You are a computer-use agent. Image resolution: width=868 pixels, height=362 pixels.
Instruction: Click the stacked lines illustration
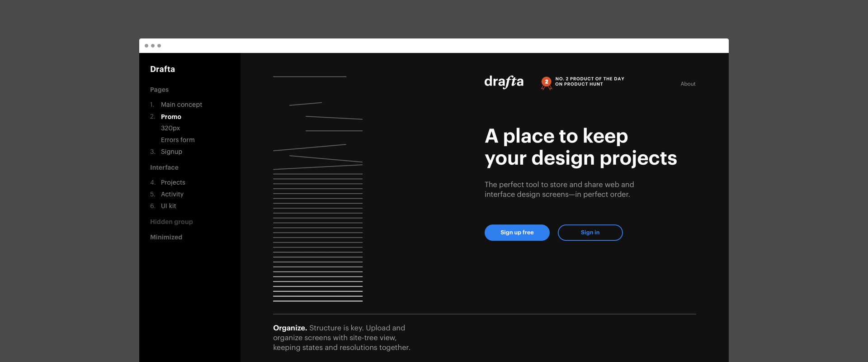(x=318, y=226)
